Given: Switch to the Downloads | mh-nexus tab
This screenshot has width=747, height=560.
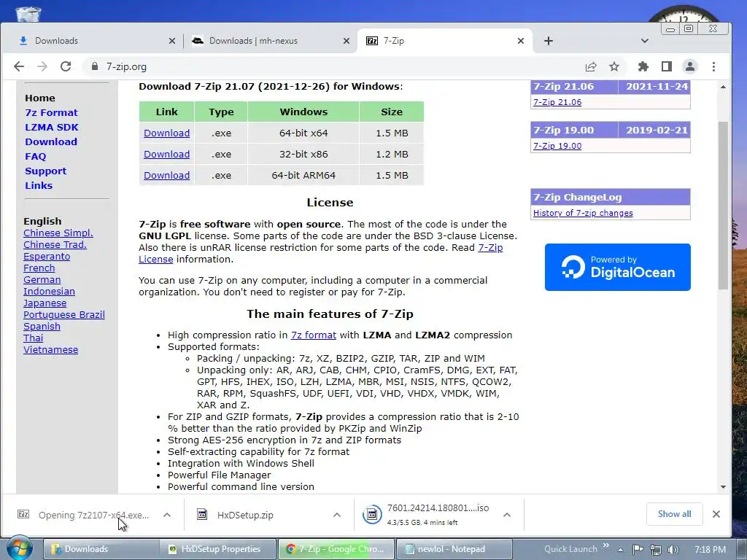Looking at the screenshot, I should click(x=270, y=41).
